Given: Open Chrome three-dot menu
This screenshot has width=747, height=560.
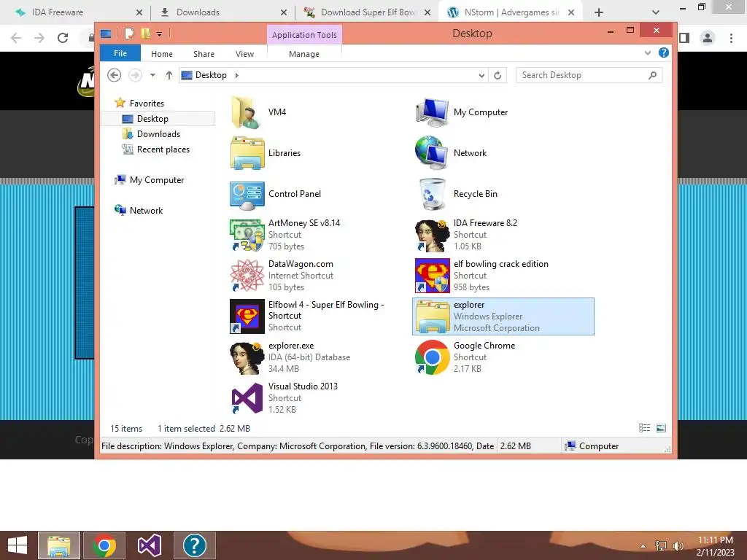Looking at the screenshot, I should tap(731, 38).
